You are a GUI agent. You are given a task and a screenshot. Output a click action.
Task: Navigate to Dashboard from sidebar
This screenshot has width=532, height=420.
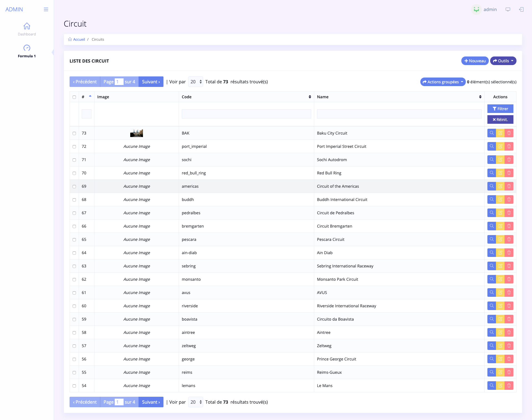pyautogui.click(x=26, y=29)
